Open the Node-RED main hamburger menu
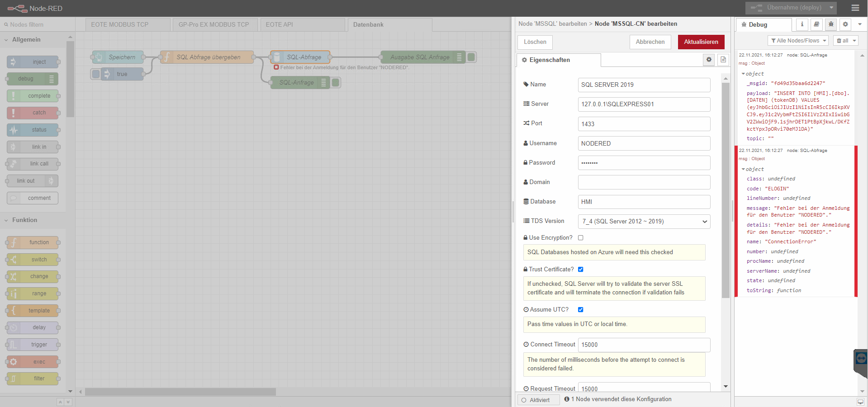This screenshot has height=407, width=868. click(855, 8)
